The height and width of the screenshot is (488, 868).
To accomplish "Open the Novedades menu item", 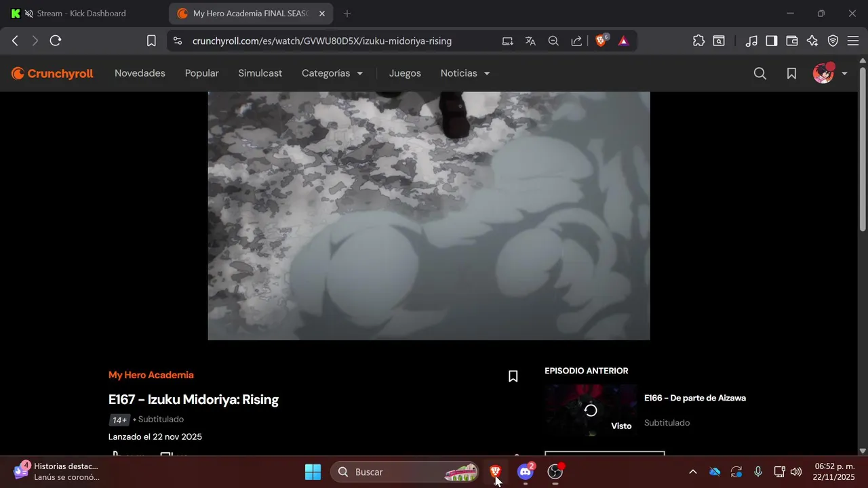I will coord(140,73).
